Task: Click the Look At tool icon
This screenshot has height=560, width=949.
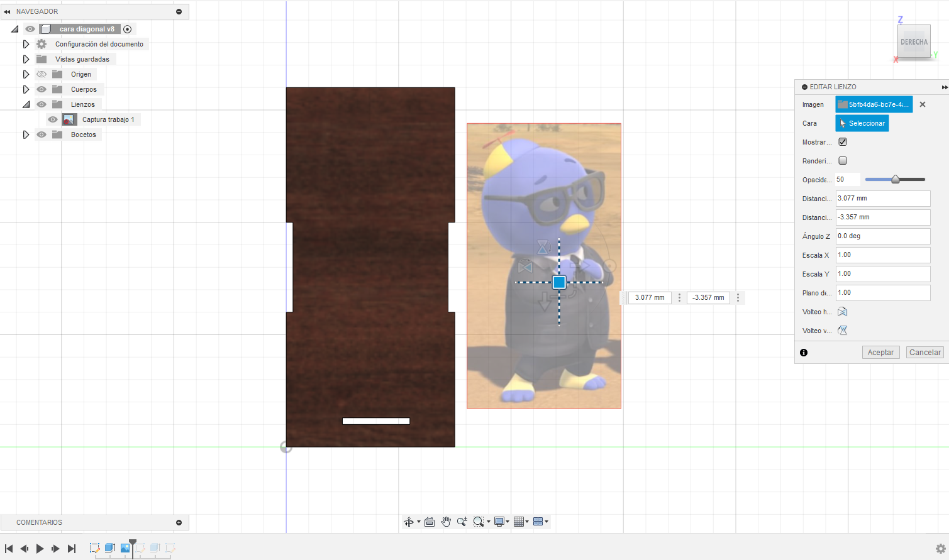Action: [430, 522]
